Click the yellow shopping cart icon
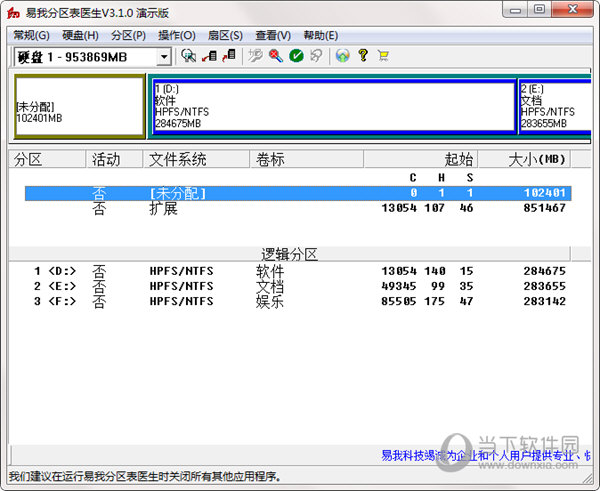 pyautogui.click(x=383, y=56)
